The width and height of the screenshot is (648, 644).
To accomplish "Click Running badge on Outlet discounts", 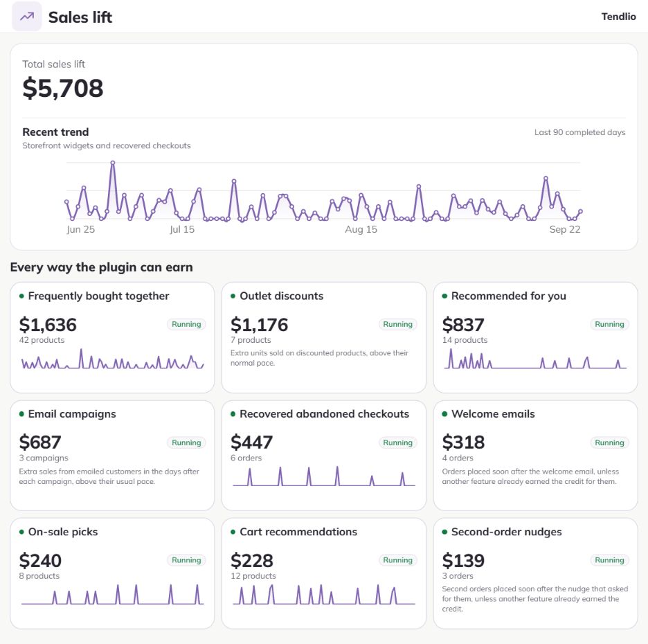I will pos(397,324).
